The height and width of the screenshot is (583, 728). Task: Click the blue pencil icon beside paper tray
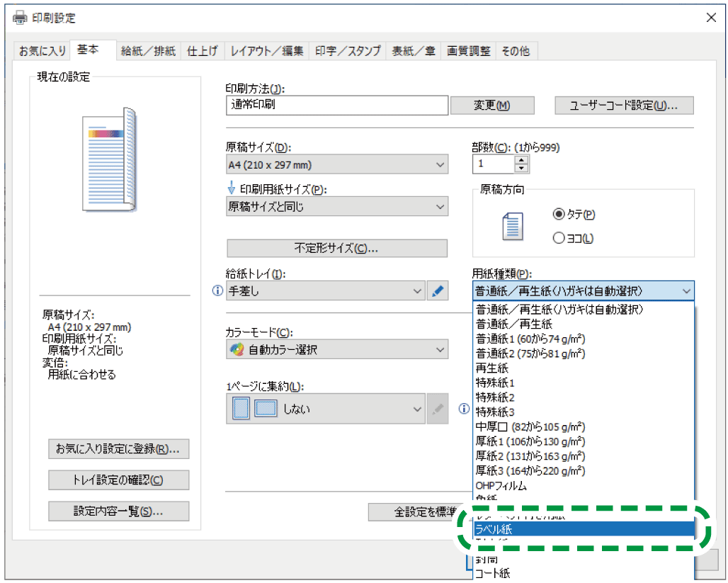[438, 291]
